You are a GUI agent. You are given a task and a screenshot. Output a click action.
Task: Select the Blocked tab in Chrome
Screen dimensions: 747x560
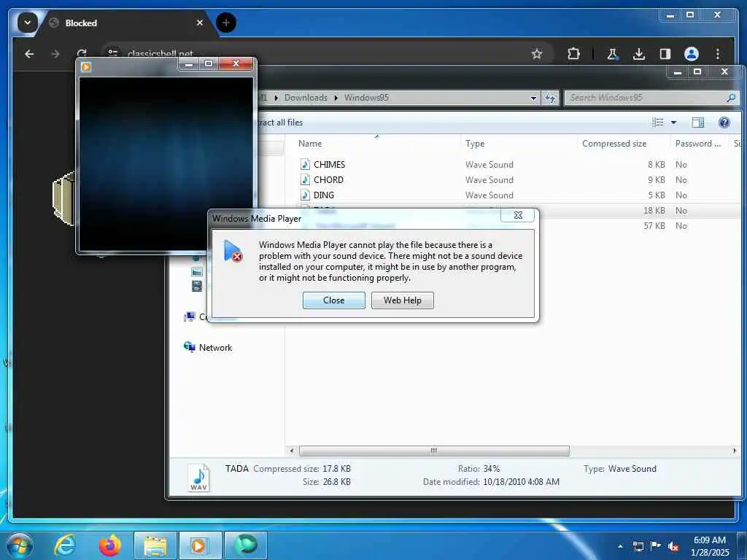point(126,23)
